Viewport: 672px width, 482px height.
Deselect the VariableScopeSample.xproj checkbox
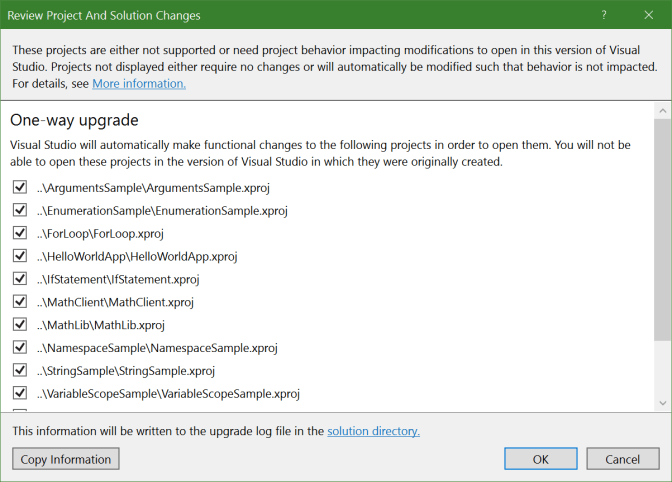coord(20,394)
